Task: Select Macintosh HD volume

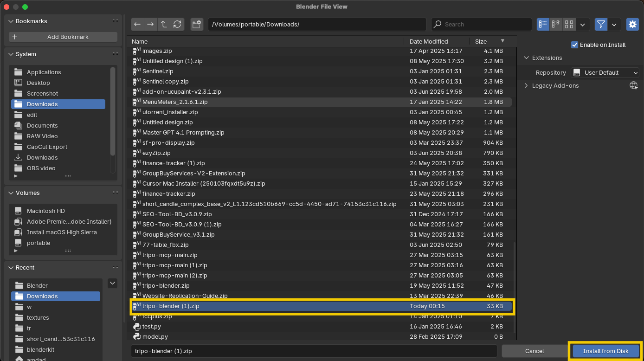Action: pos(63,211)
